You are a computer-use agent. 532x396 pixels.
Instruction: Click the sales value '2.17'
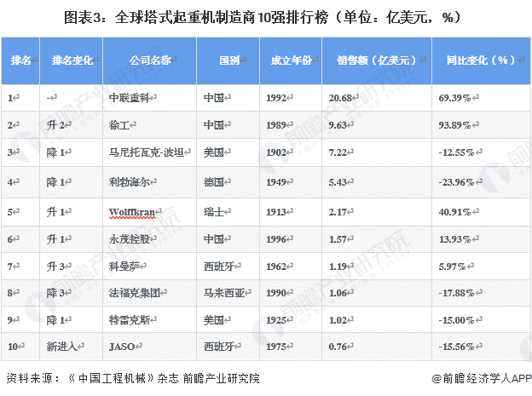point(338,212)
